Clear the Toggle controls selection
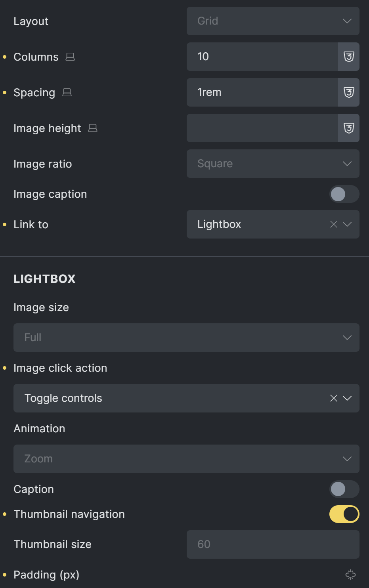This screenshot has height=588, width=369. 334,398
